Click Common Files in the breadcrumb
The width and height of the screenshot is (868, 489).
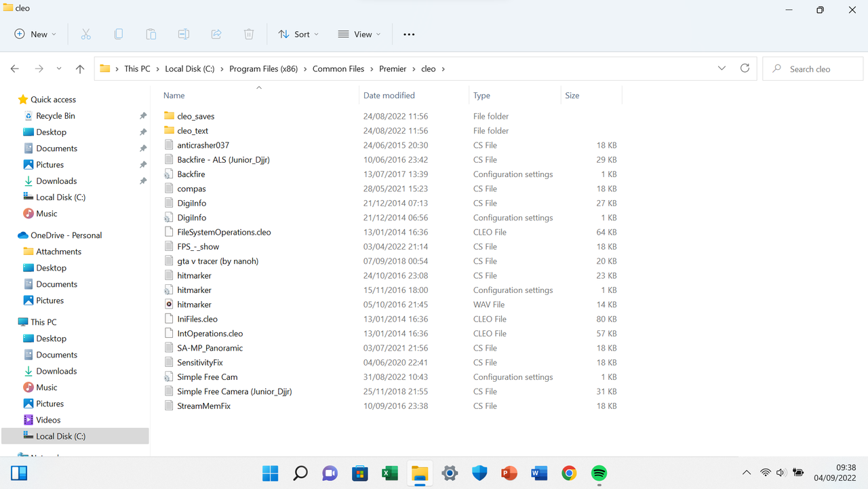[338, 69]
